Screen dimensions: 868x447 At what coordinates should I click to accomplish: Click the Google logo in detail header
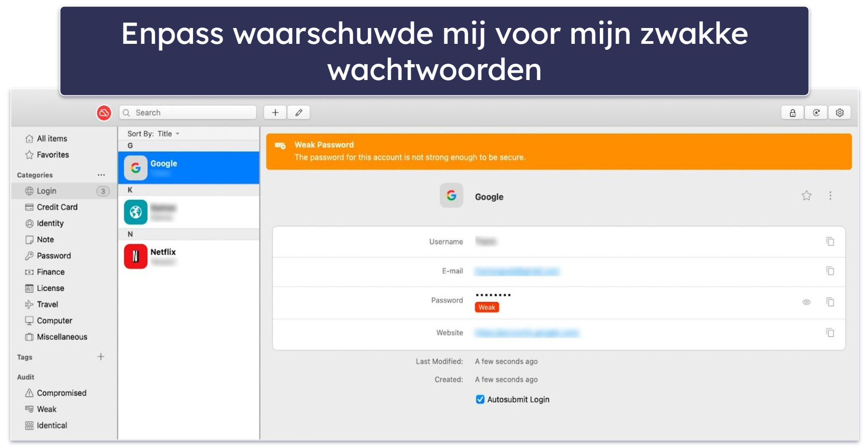point(451,195)
